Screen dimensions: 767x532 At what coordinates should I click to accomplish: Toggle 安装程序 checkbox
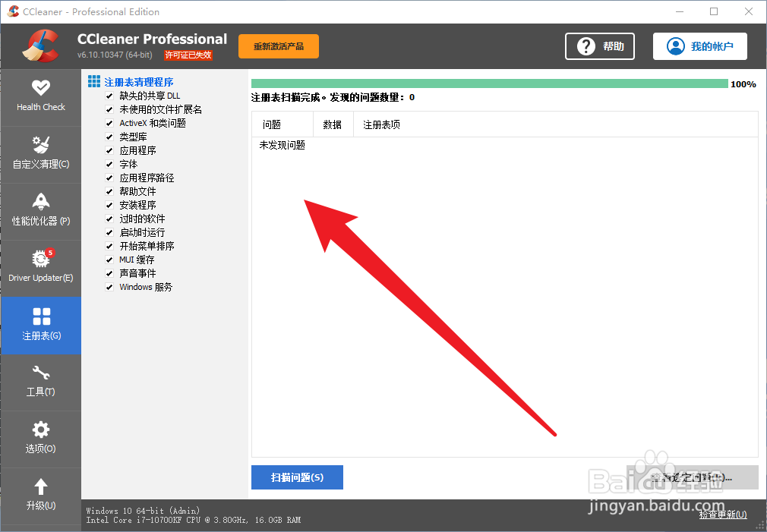(109, 206)
